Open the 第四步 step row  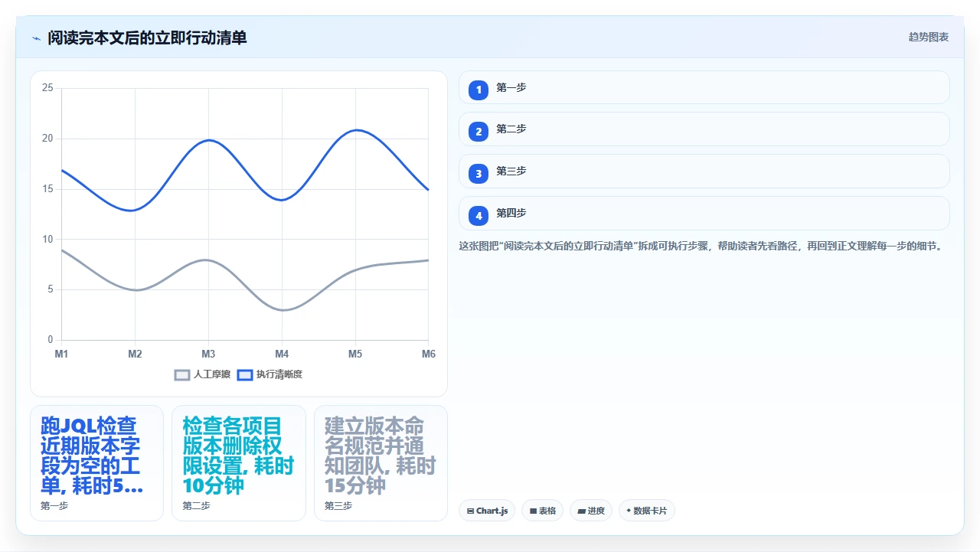(704, 214)
